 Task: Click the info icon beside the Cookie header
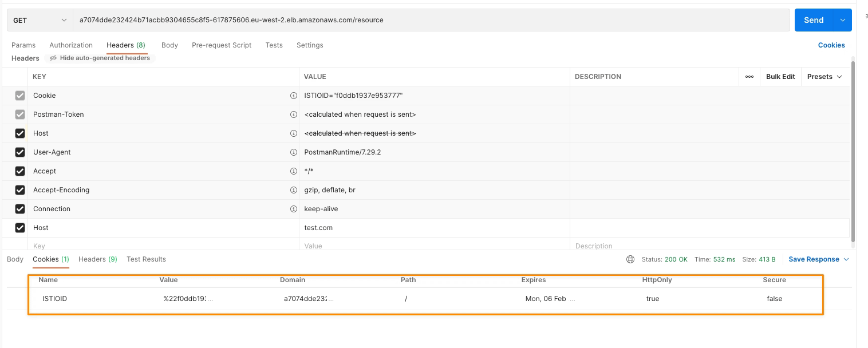pos(293,96)
